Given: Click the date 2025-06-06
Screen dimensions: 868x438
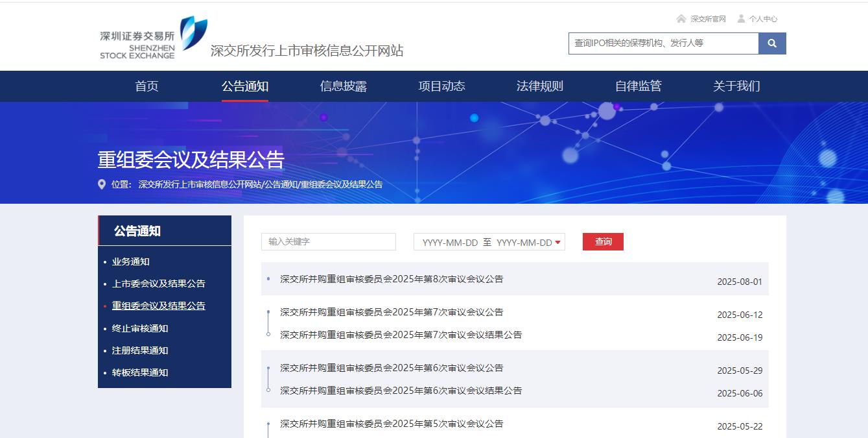Looking at the screenshot, I should (740, 393).
